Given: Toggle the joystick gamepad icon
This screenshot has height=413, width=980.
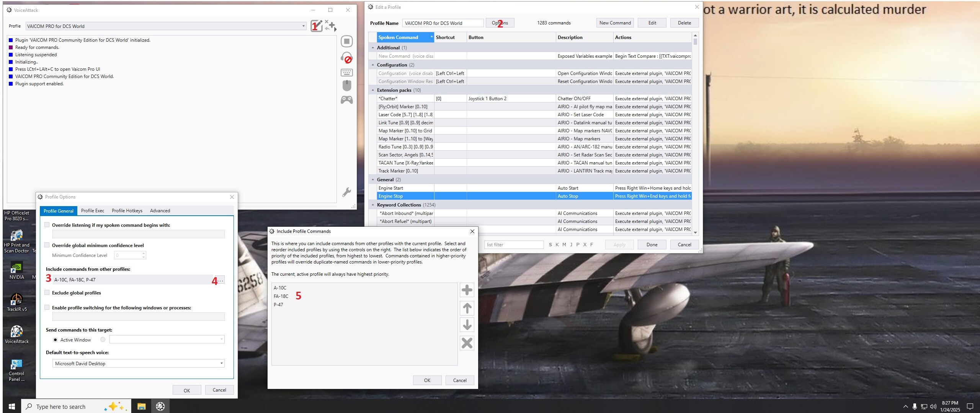Looking at the screenshot, I should coord(347,100).
